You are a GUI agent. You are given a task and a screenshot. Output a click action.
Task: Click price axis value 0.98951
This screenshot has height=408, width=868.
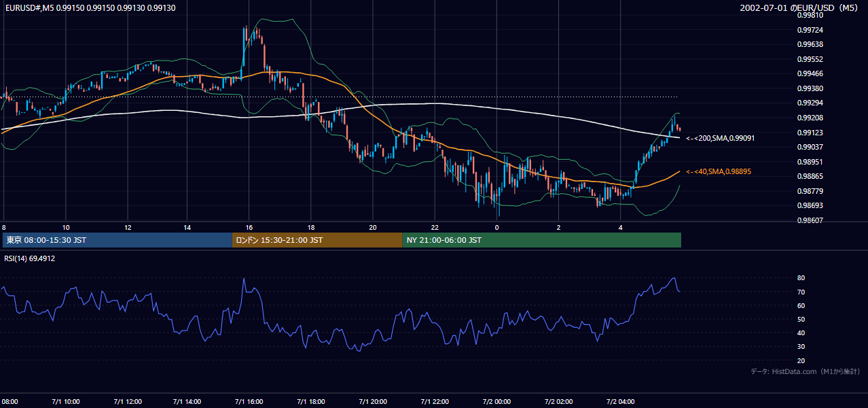[810, 162]
